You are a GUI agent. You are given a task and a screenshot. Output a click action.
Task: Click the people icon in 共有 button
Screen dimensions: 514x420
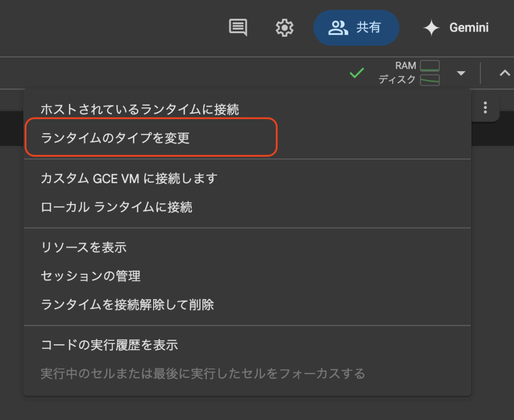click(x=338, y=28)
